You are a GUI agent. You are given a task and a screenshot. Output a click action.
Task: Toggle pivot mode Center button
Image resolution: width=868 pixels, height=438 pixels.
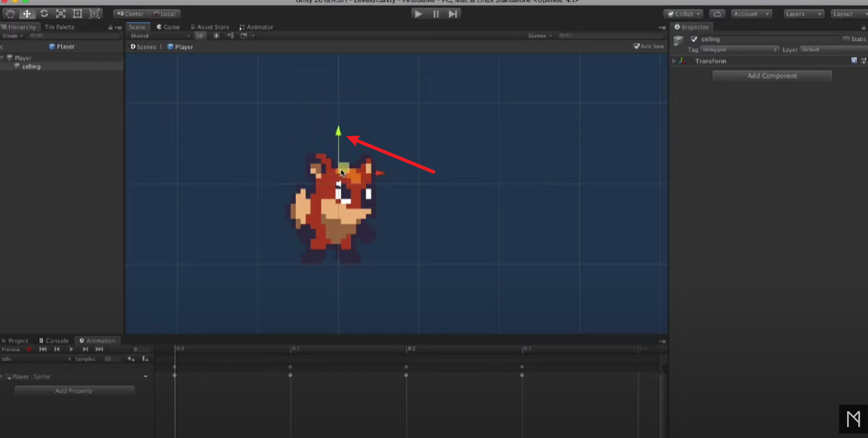(x=131, y=14)
